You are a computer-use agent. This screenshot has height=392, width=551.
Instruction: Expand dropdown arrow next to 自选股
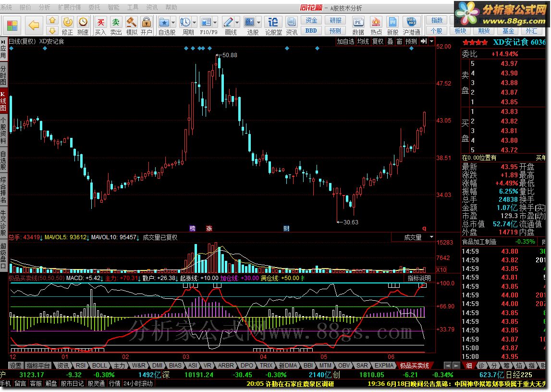pyautogui.click(x=173, y=23)
